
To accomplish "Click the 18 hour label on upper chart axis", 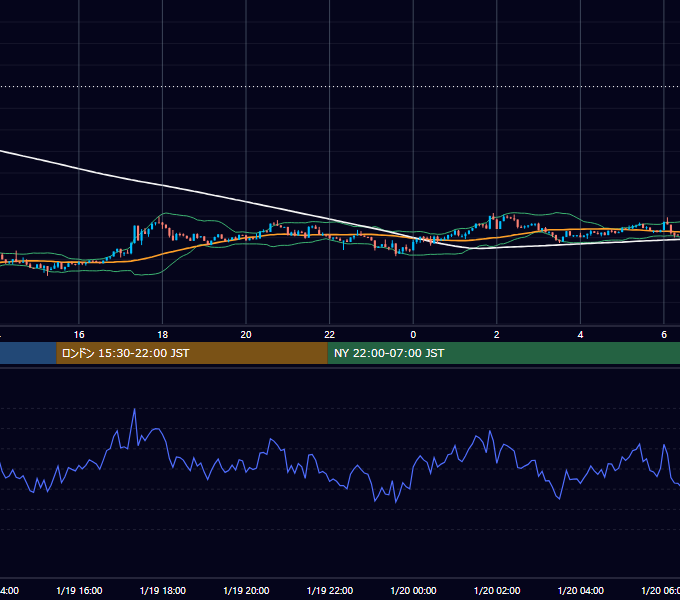I will (x=163, y=335).
